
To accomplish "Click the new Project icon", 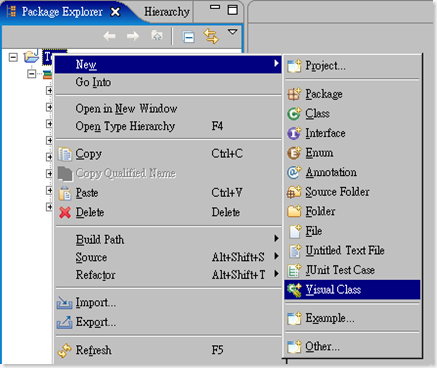I will (x=294, y=66).
